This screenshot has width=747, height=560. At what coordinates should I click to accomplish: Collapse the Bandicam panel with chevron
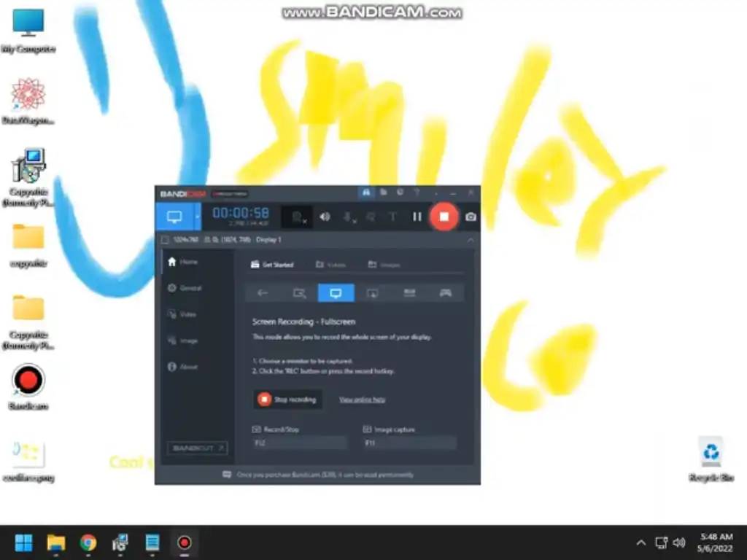coord(471,240)
